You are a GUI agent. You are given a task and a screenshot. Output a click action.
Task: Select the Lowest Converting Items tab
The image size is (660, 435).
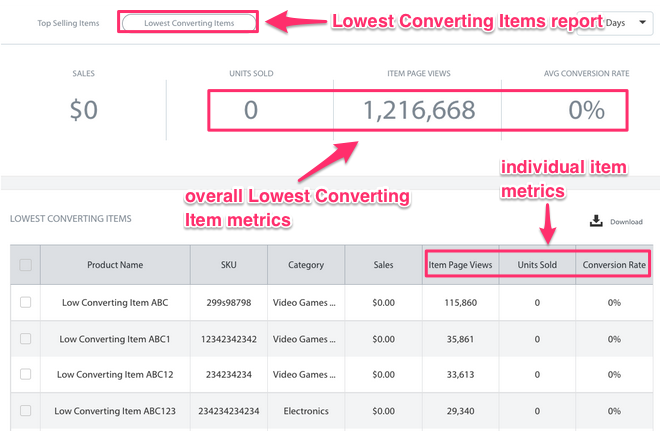coord(189,23)
